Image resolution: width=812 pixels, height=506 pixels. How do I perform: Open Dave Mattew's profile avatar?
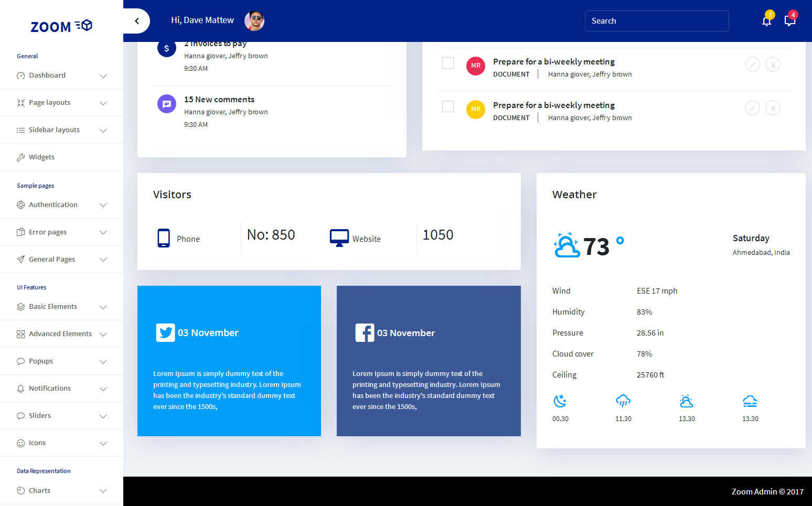(x=254, y=21)
